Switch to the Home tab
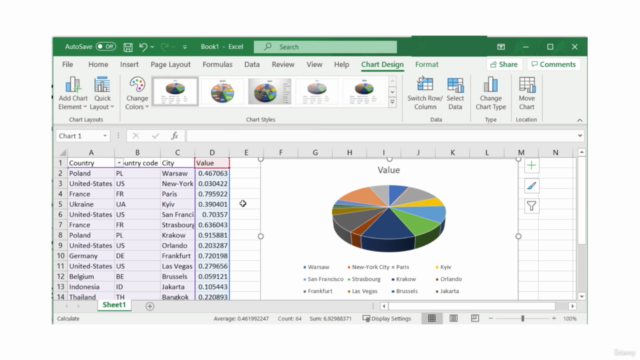Screen dimensions: 640x360 tap(98, 64)
